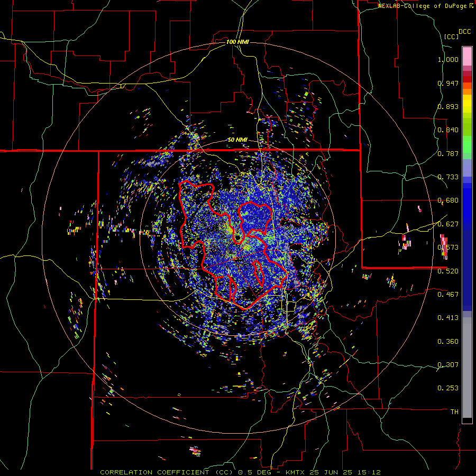The width and height of the screenshot is (476, 476).
Task: Click the 0.5 DEG elevation text
Action: 254,472
